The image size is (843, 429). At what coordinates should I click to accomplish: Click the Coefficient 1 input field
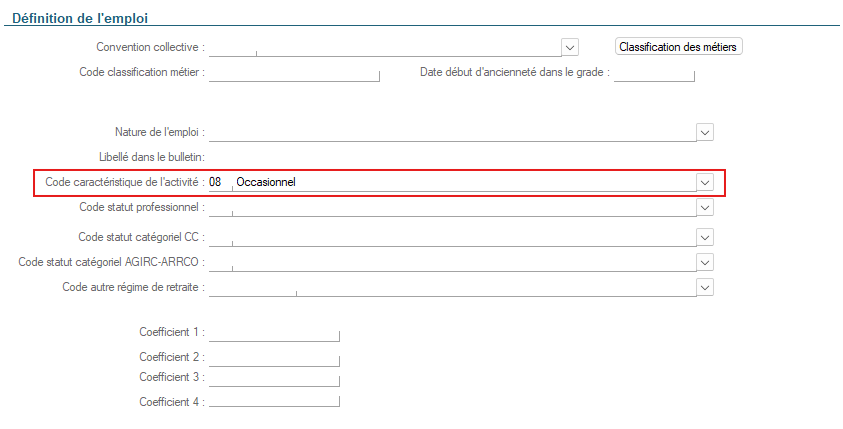tap(274, 332)
